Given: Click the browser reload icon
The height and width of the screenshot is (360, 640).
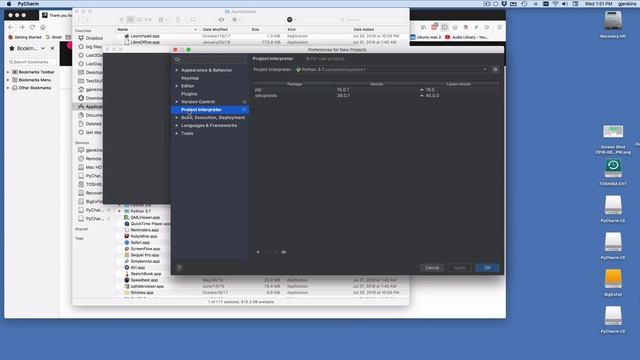Looking at the screenshot, I should 32,27.
